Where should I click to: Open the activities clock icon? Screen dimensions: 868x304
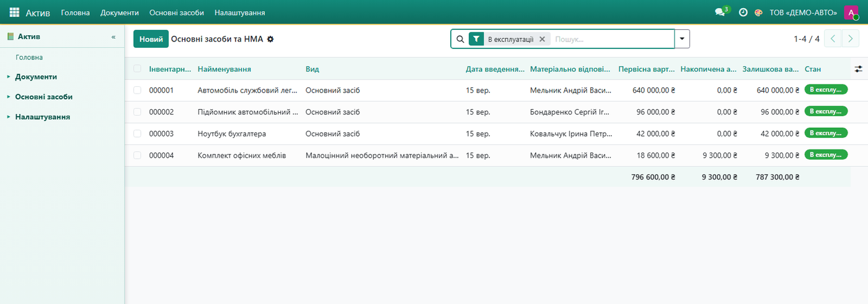pyautogui.click(x=743, y=12)
